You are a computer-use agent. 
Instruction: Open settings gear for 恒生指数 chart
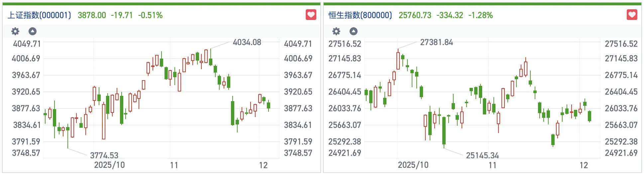coord(336,31)
